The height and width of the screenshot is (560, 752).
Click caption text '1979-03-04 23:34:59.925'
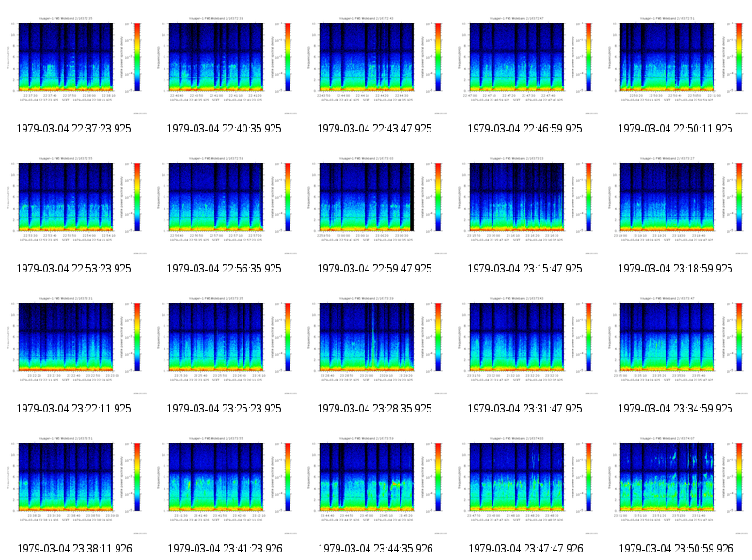point(676,409)
